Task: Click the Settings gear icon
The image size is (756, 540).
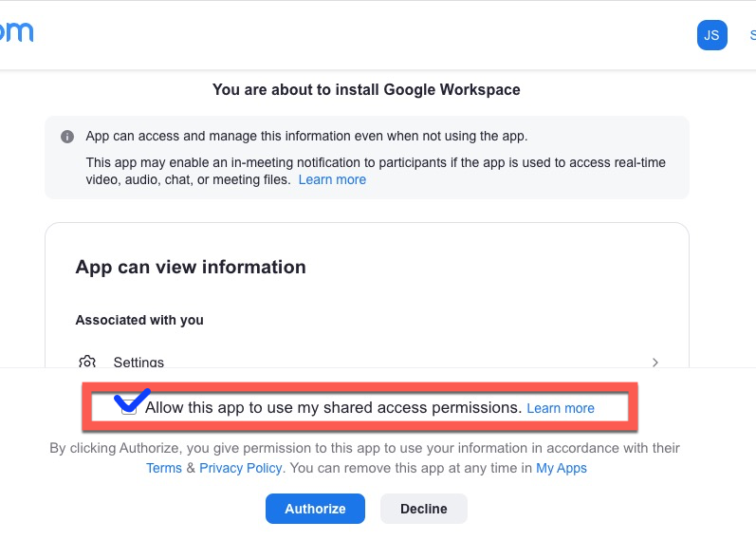Action: click(x=87, y=362)
